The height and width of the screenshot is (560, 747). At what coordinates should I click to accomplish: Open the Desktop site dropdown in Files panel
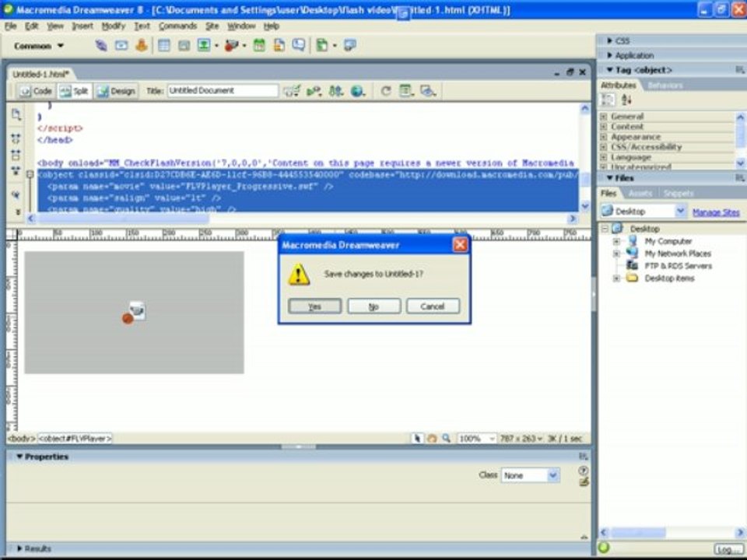coord(681,211)
